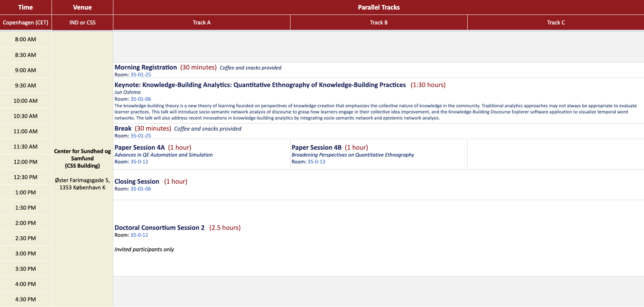Open room link 35-0-13 under Paper Session 4B
Viewport: 644px width, 307px height.
pos(316,162)
